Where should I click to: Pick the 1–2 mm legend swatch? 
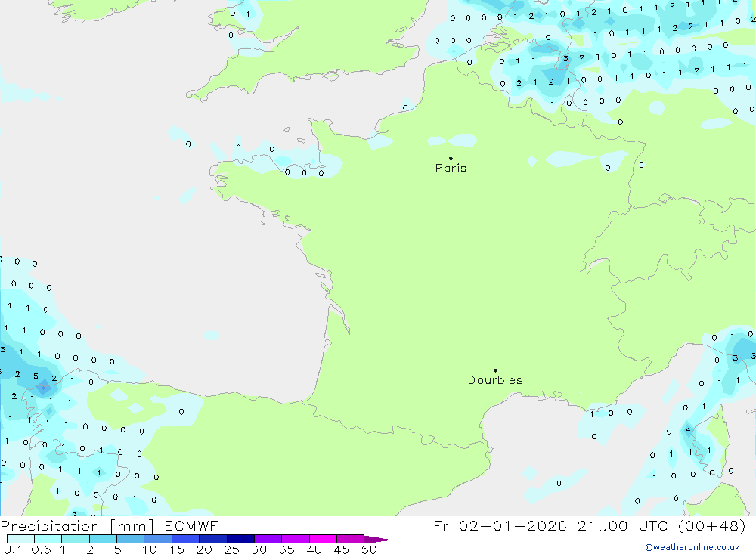76,539
